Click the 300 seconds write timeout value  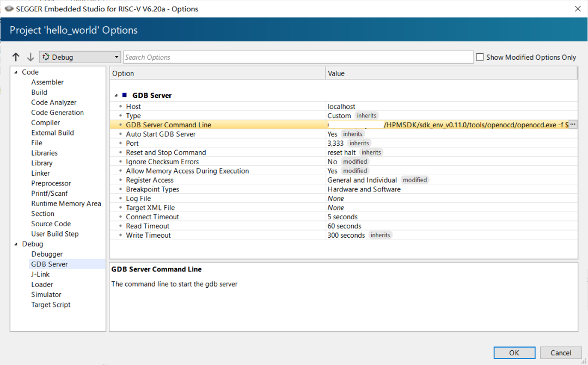click(346, 235)
